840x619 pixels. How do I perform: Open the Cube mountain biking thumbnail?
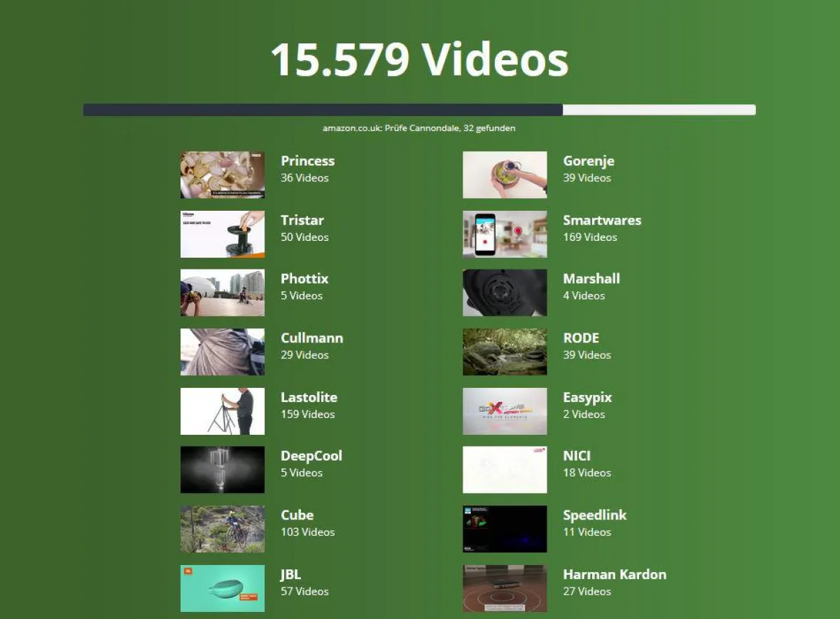(222, 529)
